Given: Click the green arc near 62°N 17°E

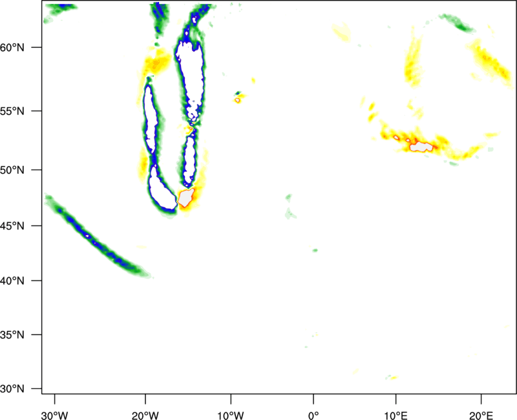Looking at the screenshot, I should point(458,23).
